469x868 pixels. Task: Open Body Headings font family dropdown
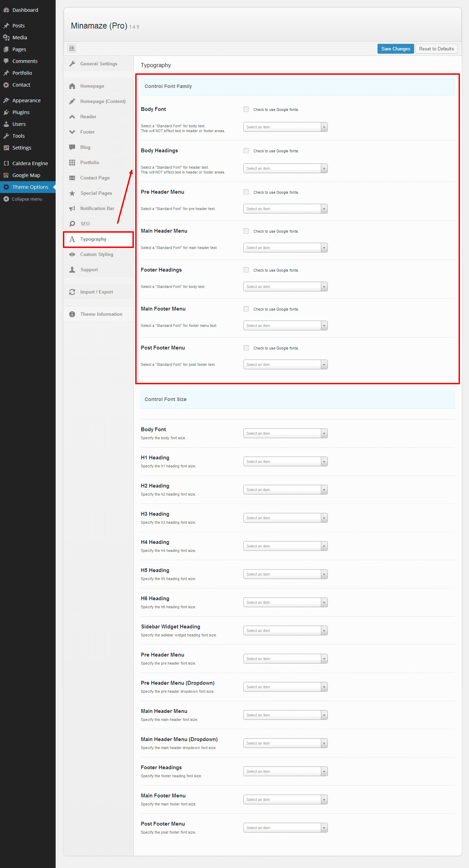click(x=285, y=168)
